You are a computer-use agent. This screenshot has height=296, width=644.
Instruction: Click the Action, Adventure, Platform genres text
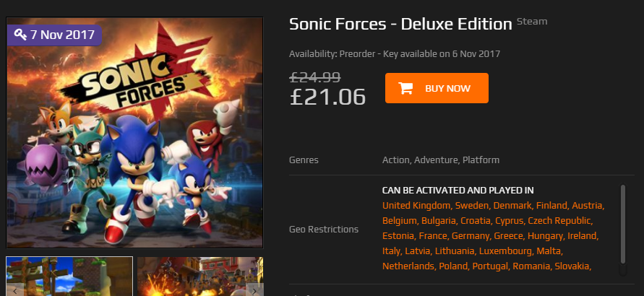point(440,160)
